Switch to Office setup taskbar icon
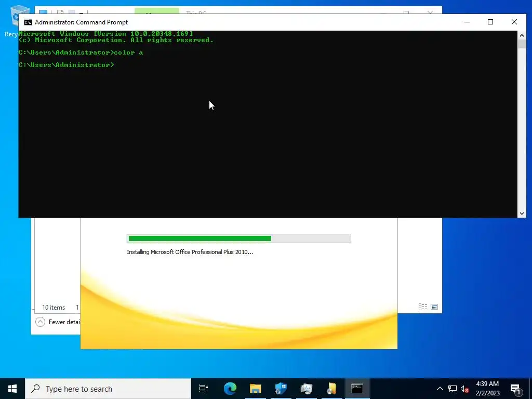The width and height of the screenshot is (532, 399). [331, 389]
